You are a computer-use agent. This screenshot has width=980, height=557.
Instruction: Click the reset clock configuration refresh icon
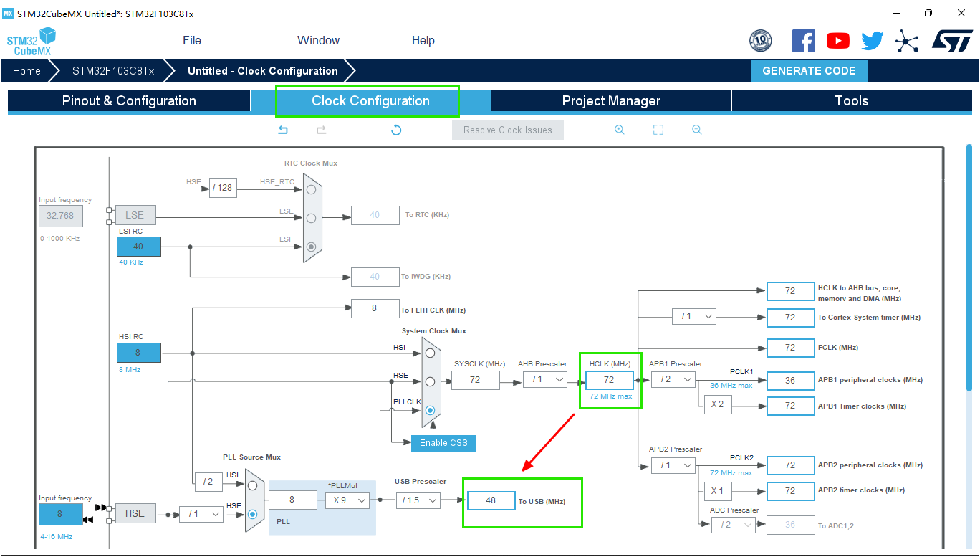(396, 130)
